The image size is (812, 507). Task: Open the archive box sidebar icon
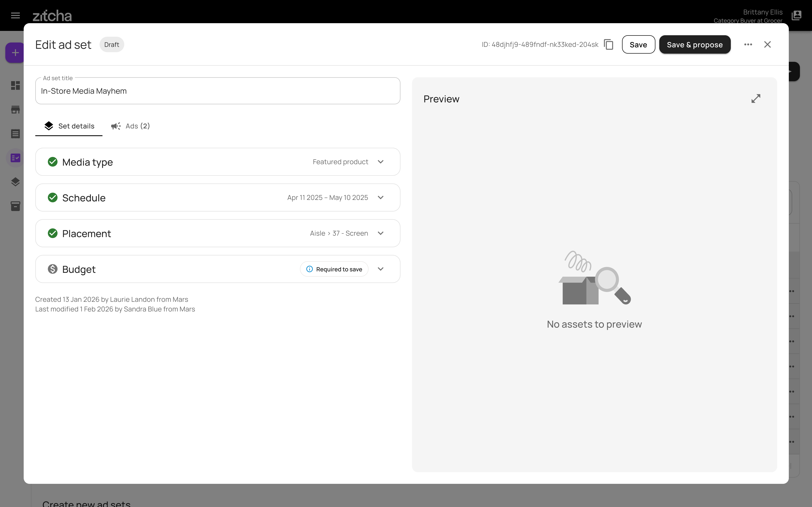click(15, 206)
